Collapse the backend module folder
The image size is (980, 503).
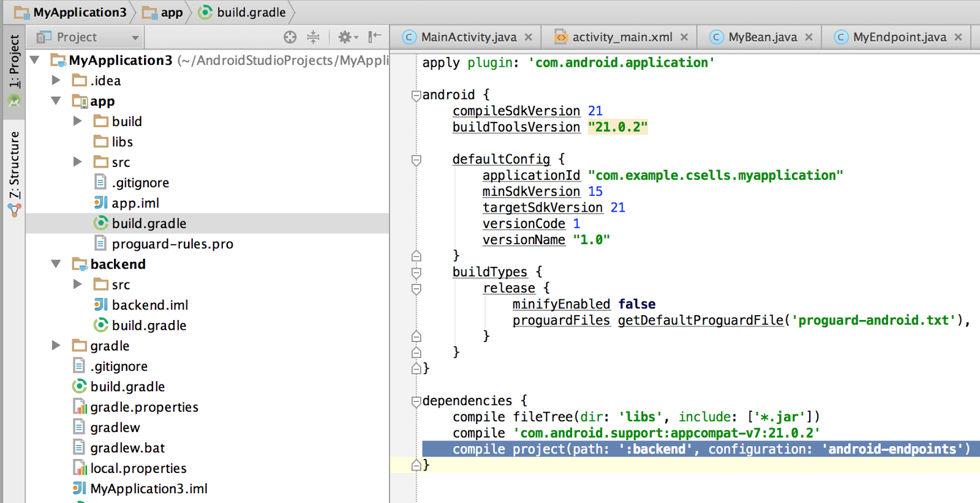point(56,264)
